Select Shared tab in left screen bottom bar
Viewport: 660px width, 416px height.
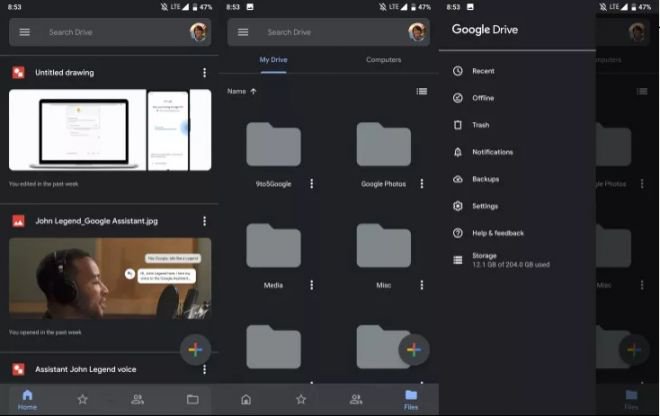click(x=137, y=399)
